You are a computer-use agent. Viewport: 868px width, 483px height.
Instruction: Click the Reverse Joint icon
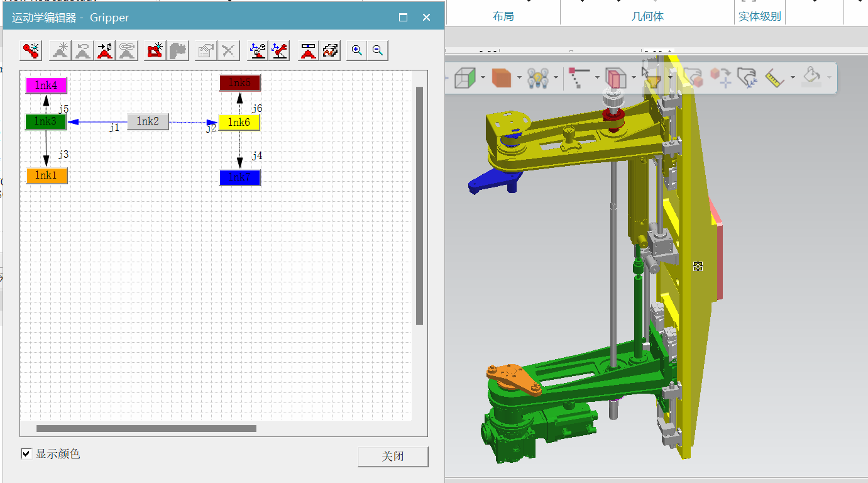pyautogui.click(x=83, y=51)
